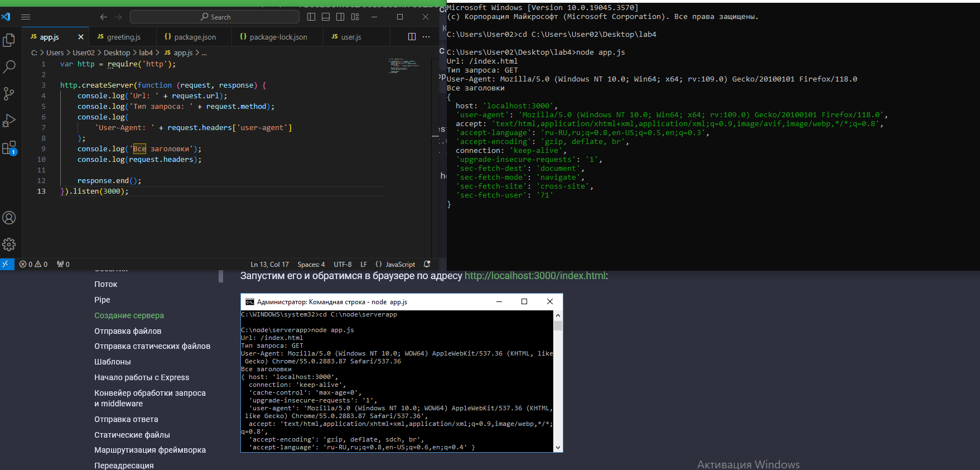Open the editor More Actions ellipsis menu

[426, 37]
